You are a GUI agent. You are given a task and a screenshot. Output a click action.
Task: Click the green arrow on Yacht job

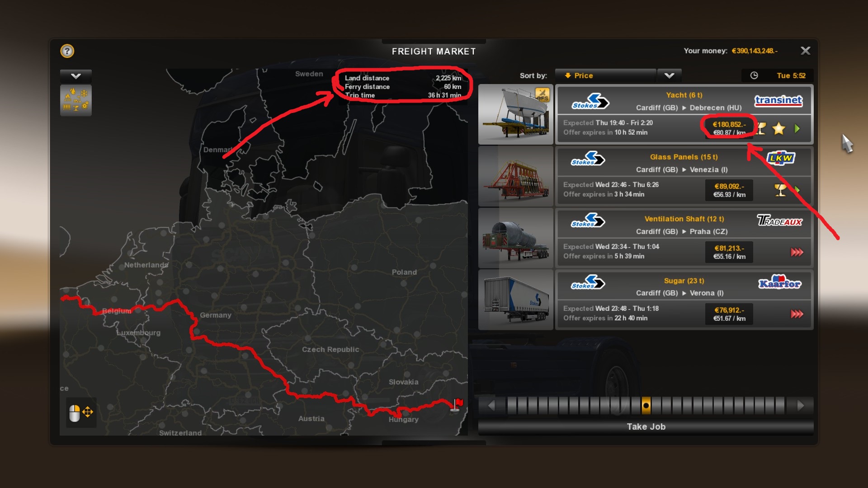coord(797,129)
